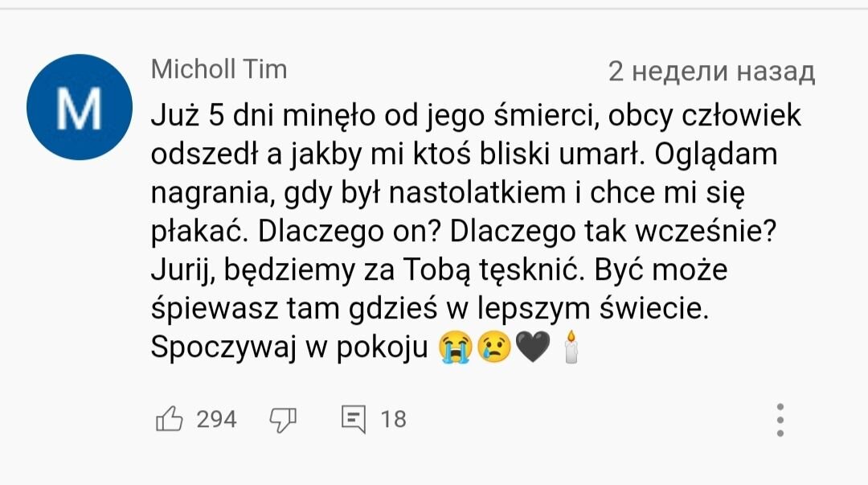
Task: Click the 294 likes count
Action: point(216,419)
